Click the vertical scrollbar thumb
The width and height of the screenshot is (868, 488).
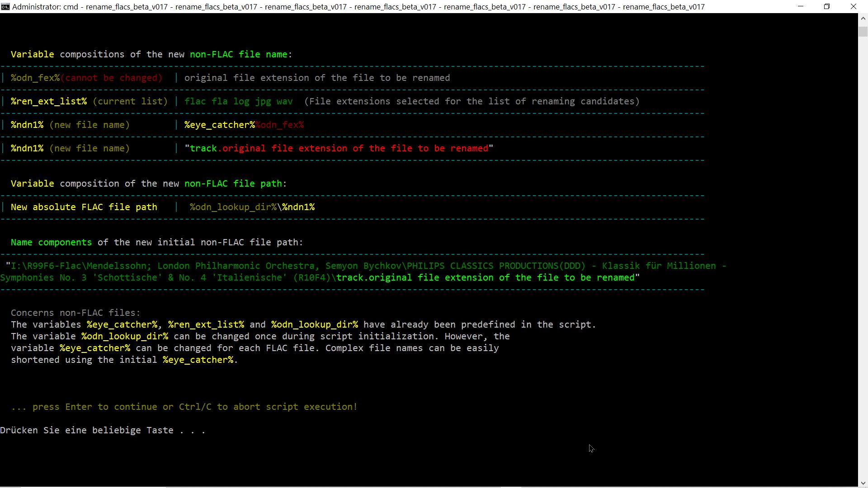click(x=863, y=32)
